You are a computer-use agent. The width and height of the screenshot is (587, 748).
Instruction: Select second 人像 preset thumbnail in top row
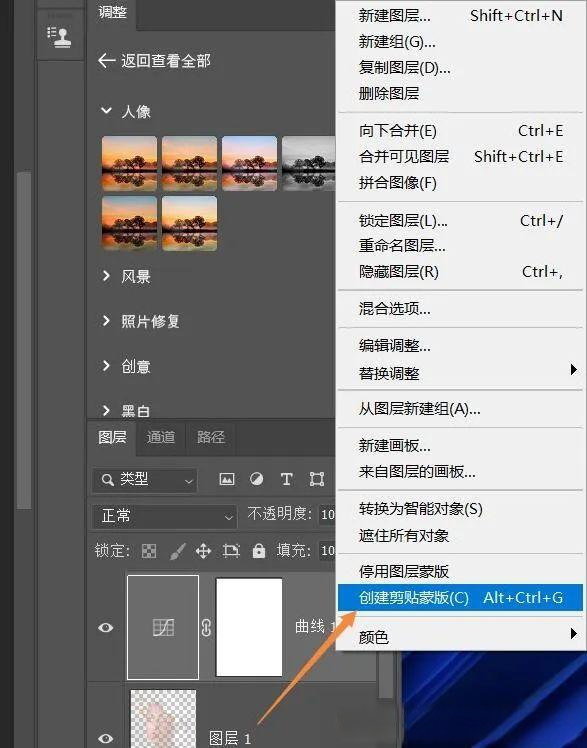point(189,164)
